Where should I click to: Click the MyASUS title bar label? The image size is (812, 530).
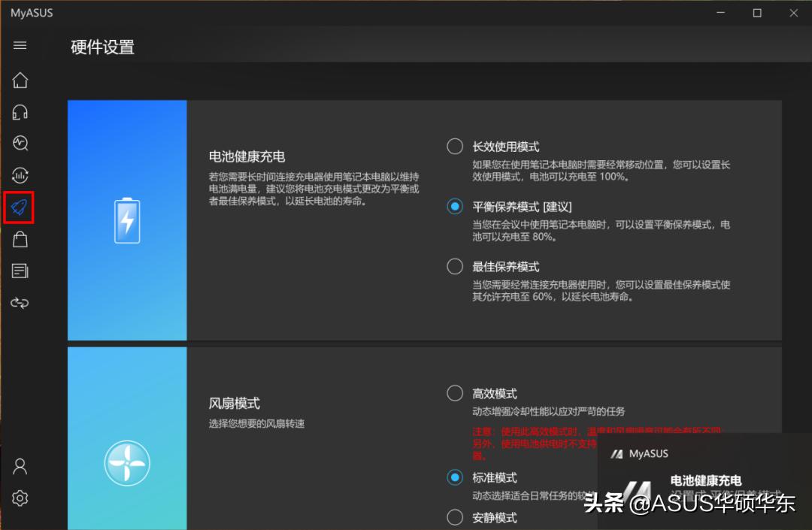31,12
